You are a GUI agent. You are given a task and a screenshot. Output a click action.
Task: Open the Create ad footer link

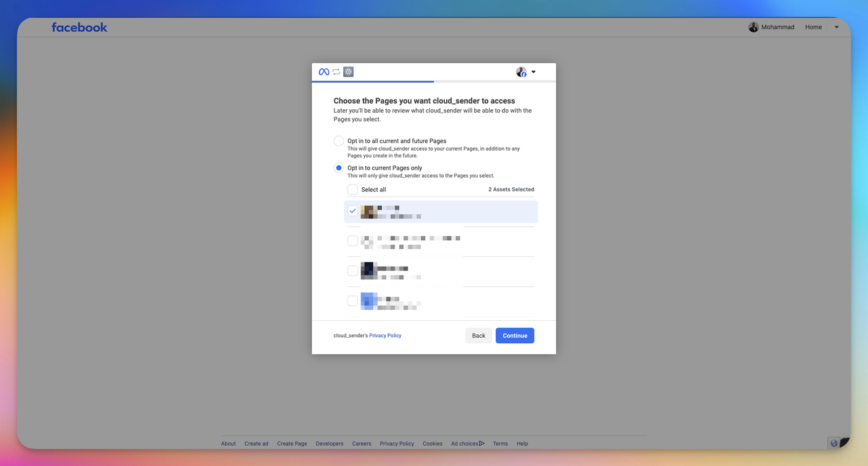click(x=256, y=444)
